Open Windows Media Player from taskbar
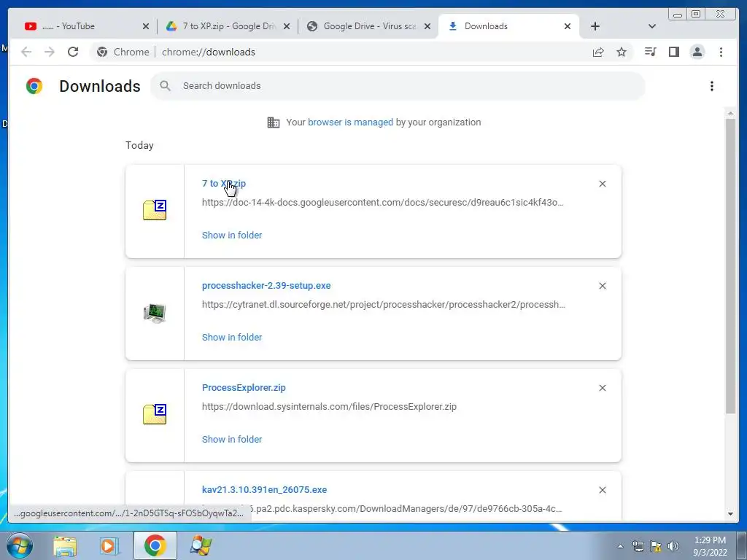Viewport: 747px width, 560px height. [109, 546]
